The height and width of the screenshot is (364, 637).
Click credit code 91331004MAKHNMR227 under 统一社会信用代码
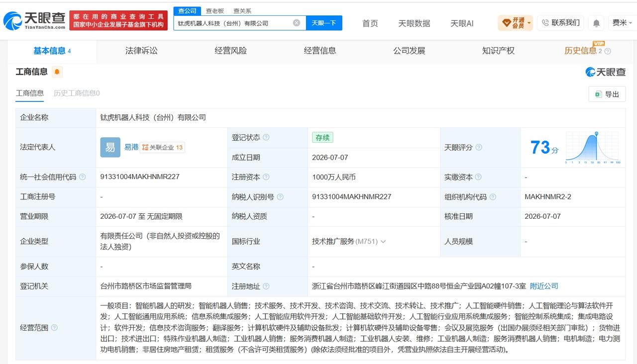tap(140, 177)
